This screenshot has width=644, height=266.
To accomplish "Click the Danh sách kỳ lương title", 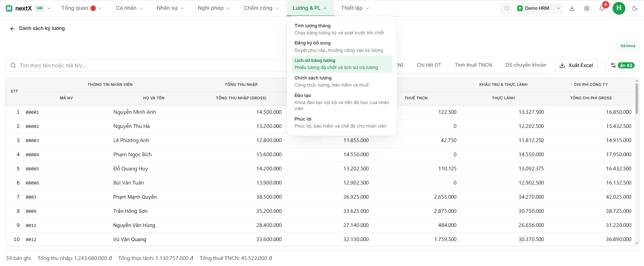I will [x=42, y=28].
